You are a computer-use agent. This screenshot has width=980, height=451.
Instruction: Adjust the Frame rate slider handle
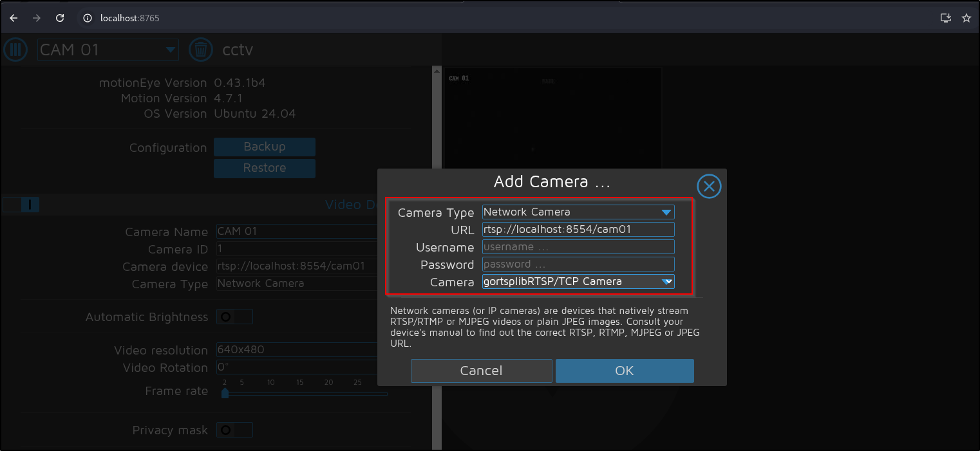pyautogui.click(x=225, y=393)
